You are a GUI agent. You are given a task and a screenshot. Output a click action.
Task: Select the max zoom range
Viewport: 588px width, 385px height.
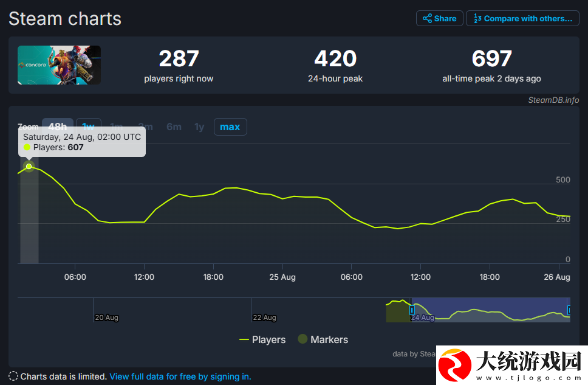(230, 127)
